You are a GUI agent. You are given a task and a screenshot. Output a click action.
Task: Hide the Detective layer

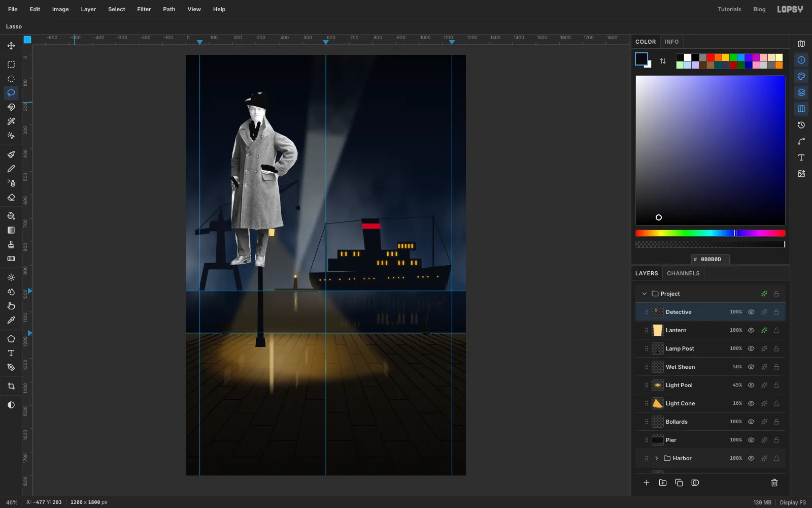pos(751,312)
